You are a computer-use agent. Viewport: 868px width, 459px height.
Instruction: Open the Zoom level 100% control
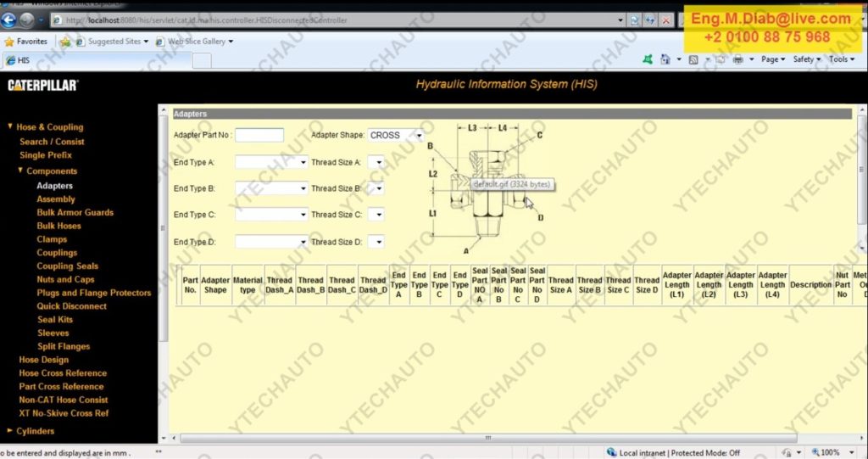[x=831, y=453]
